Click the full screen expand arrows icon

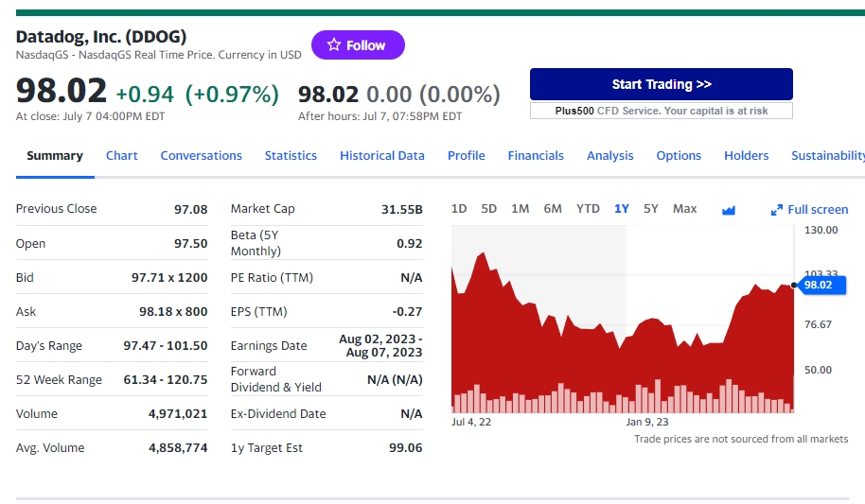[x=777, y=210]
